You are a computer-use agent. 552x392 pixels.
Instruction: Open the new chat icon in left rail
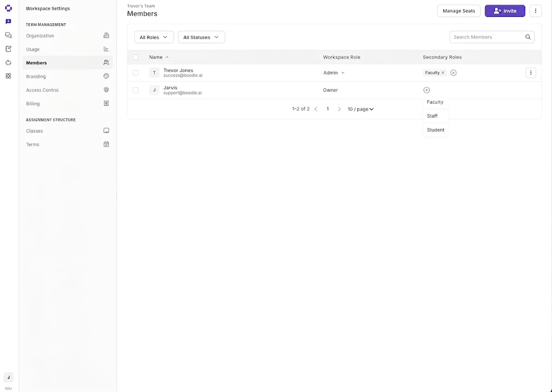tap(9, 22)
